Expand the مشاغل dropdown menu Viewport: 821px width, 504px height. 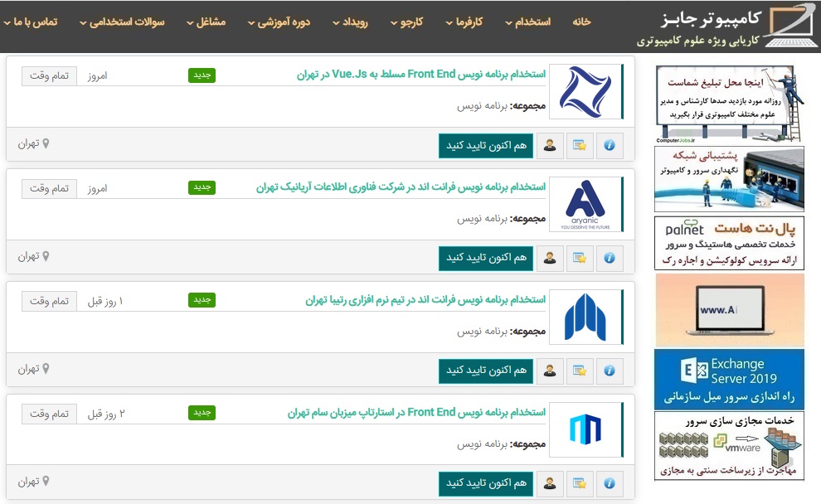click(x=206, y=22)
